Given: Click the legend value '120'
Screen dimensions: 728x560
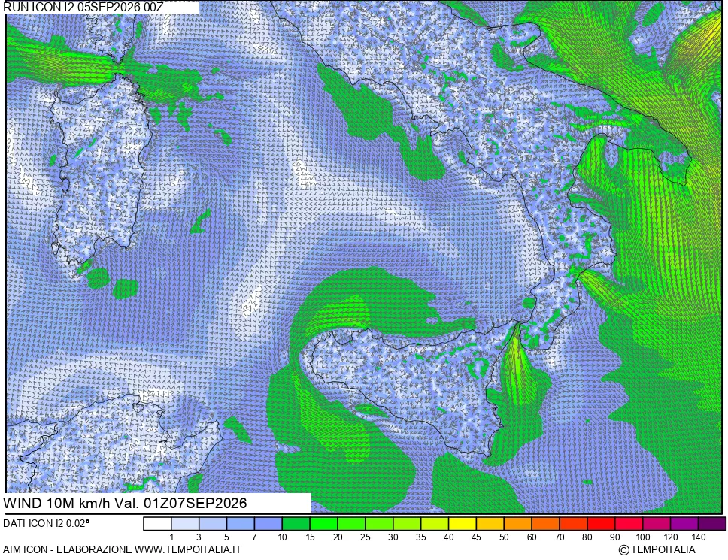Looking at the screenshot, I should [670, 537].
